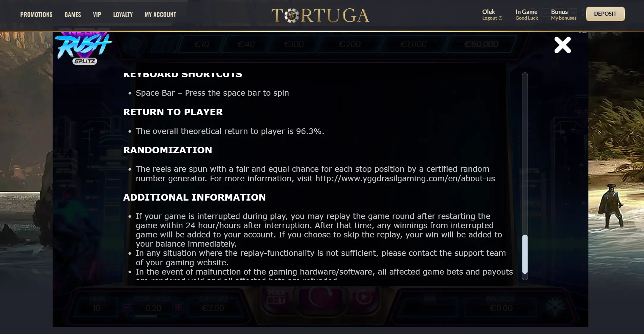This screenshot has height=334, width=644.
Task: Click the Max Bet icon
Action: pos(276,297)
